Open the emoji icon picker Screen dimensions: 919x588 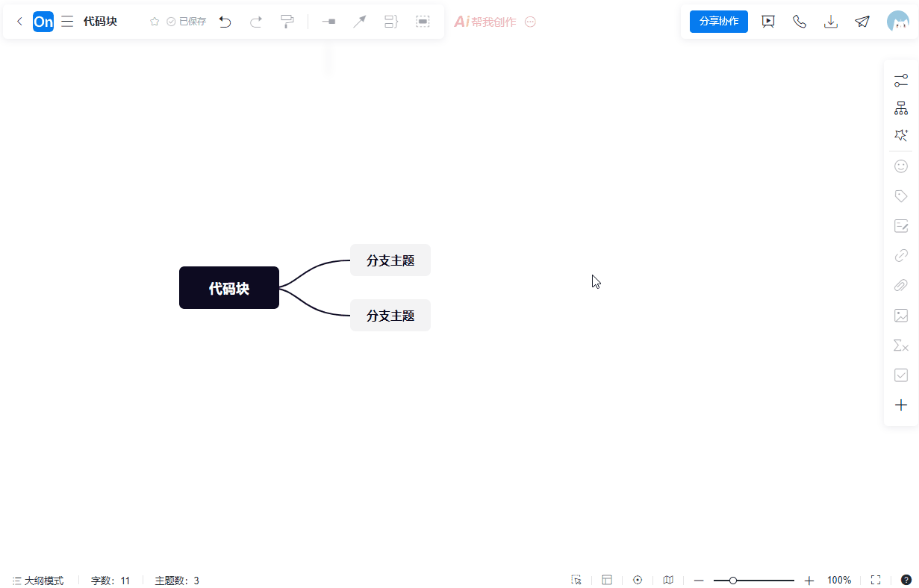tap(901, 166)
